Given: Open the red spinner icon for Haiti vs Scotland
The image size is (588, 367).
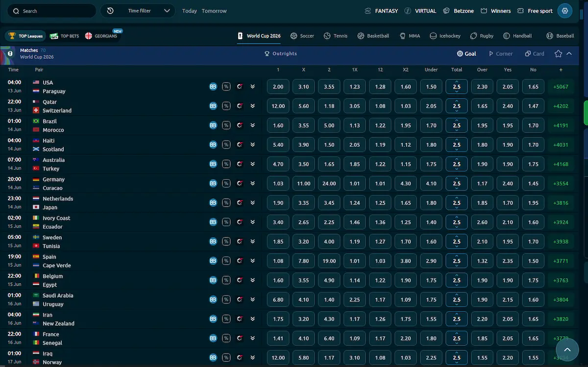Looking at the screenshot, I should tap(240, 145).
